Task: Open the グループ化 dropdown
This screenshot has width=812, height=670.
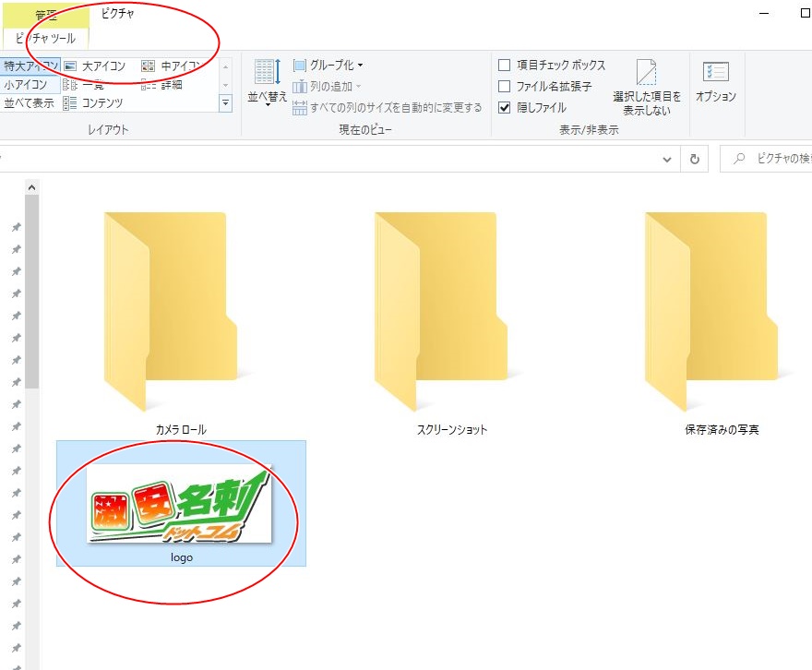Action: (x=328, y=66)
